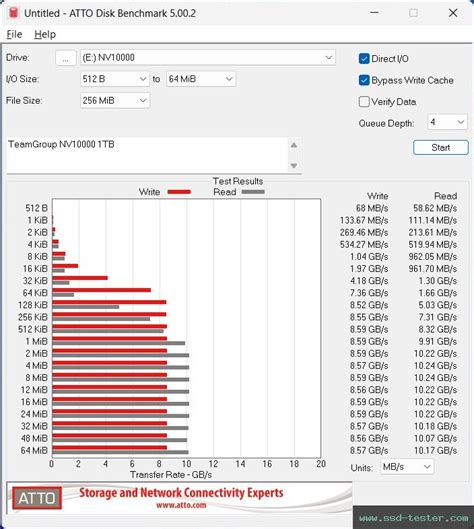The height and width of the screenshot is (529, 474).
Task: Click the gray Read legend swatch
Action: coord(253,192)
